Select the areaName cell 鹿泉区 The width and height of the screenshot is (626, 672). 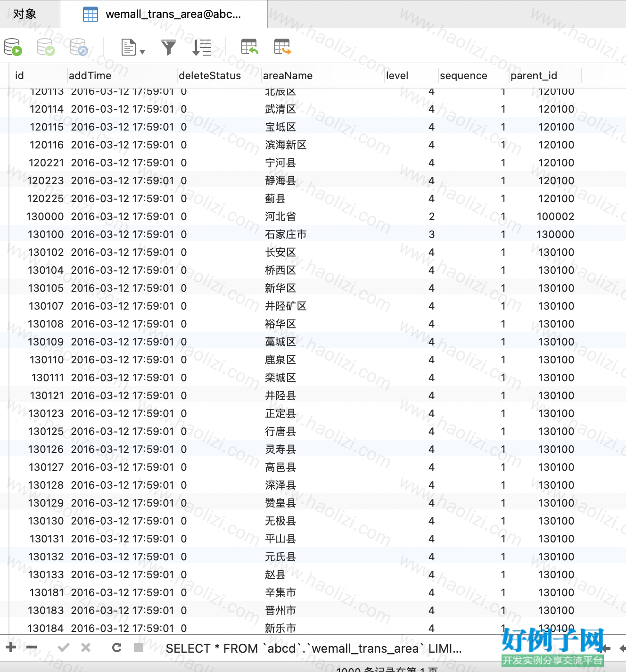tap(280, 360)
